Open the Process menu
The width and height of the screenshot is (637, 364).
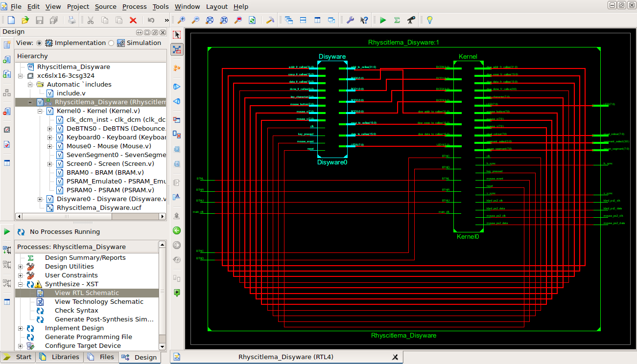135,6
